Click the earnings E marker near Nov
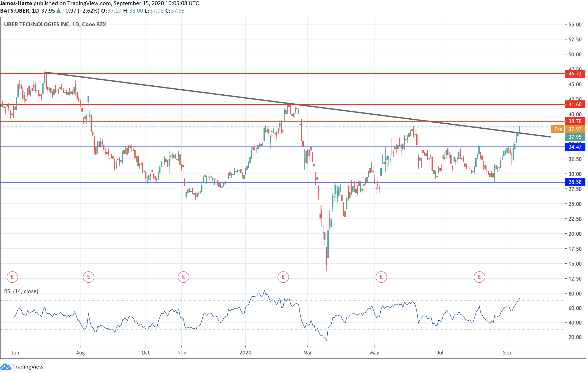The width and height of the screenshot is (588, 373). (x=183, y=277)
